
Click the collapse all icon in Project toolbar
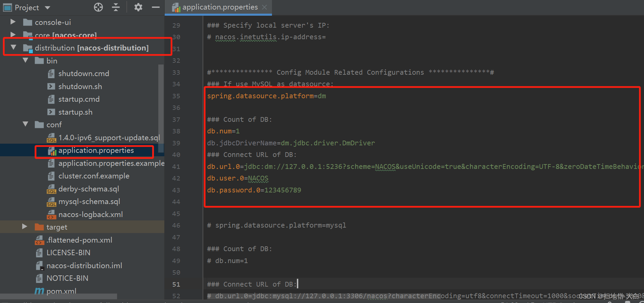116,7
